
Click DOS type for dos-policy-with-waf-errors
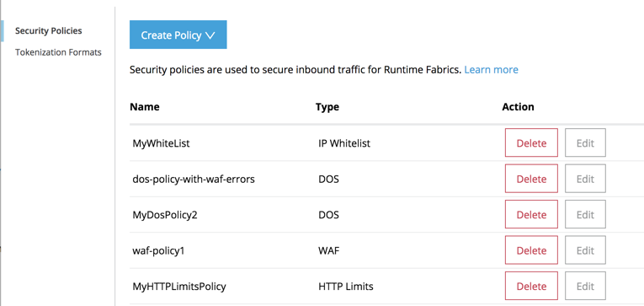coord(328,180)
